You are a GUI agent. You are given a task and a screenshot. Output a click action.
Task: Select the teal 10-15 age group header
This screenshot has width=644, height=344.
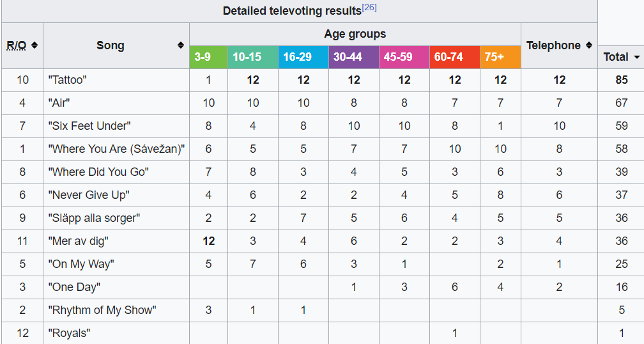(x=252, y=57)
